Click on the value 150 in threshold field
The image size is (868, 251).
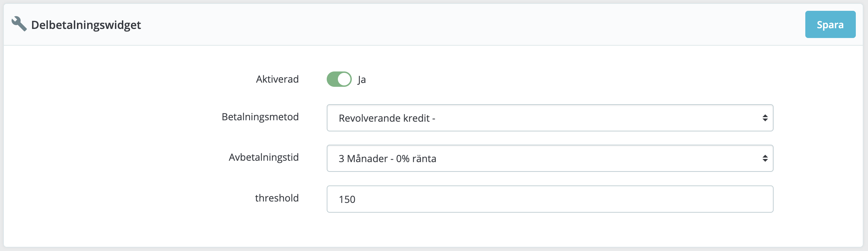pyautogui.click(x=347, y=199)
